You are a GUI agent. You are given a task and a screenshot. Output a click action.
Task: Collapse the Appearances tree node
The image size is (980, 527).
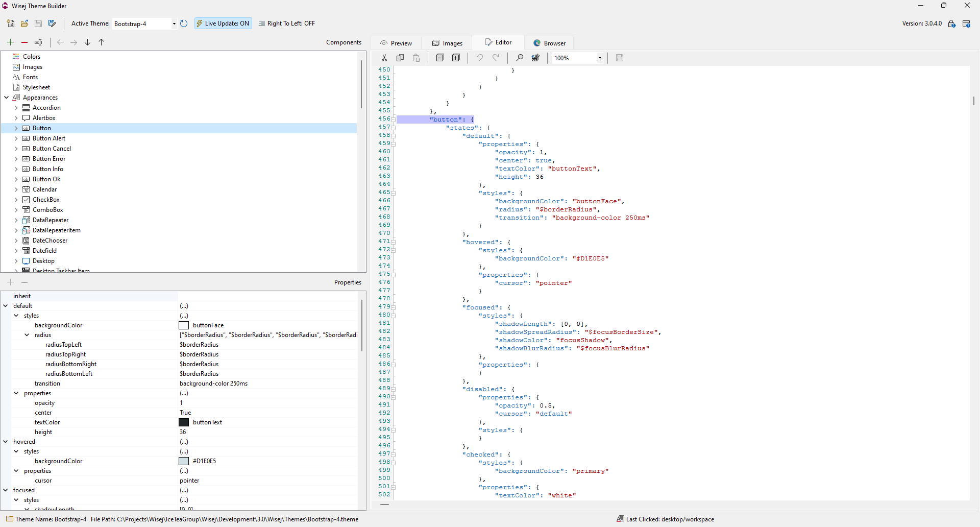point(6,98)
